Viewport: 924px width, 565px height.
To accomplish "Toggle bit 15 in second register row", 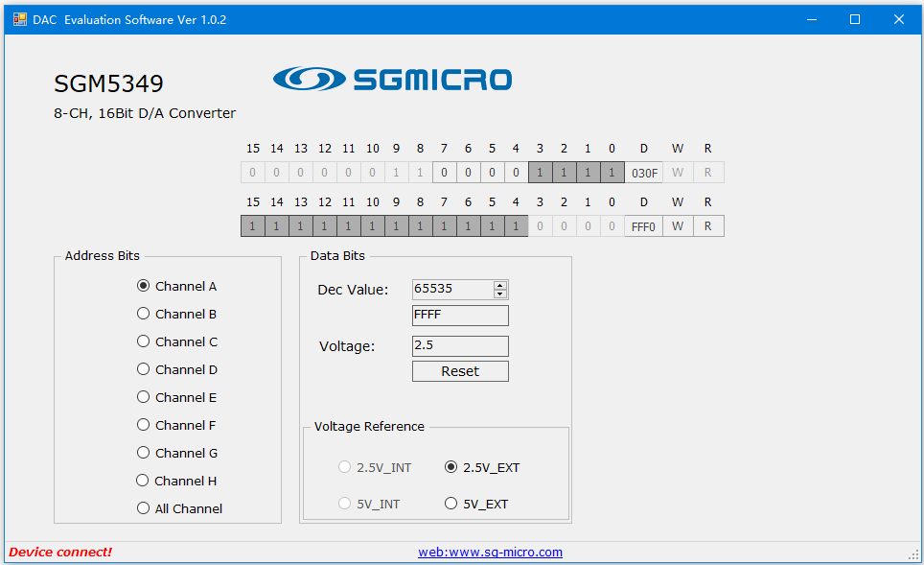I will point(253,225).
